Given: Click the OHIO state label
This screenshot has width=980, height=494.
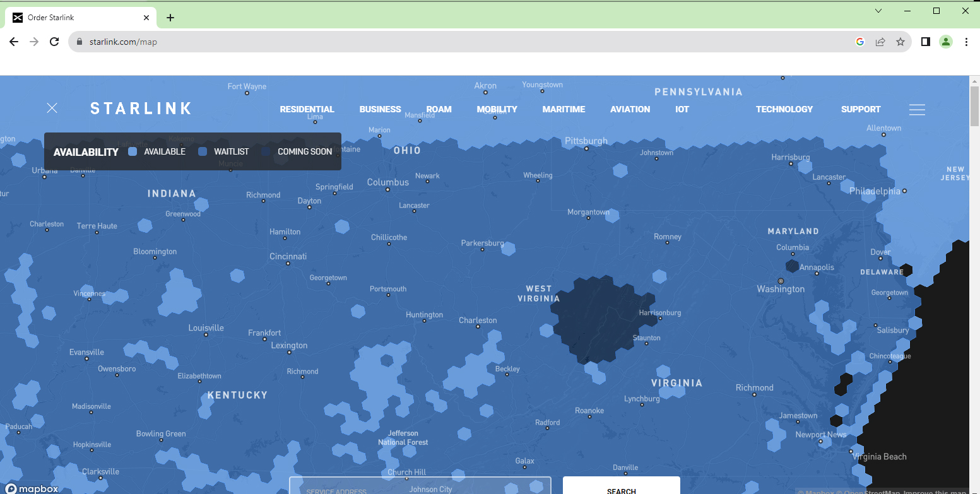Looking at the screenshot, I should pyautogui.click(x=407, y=151).
